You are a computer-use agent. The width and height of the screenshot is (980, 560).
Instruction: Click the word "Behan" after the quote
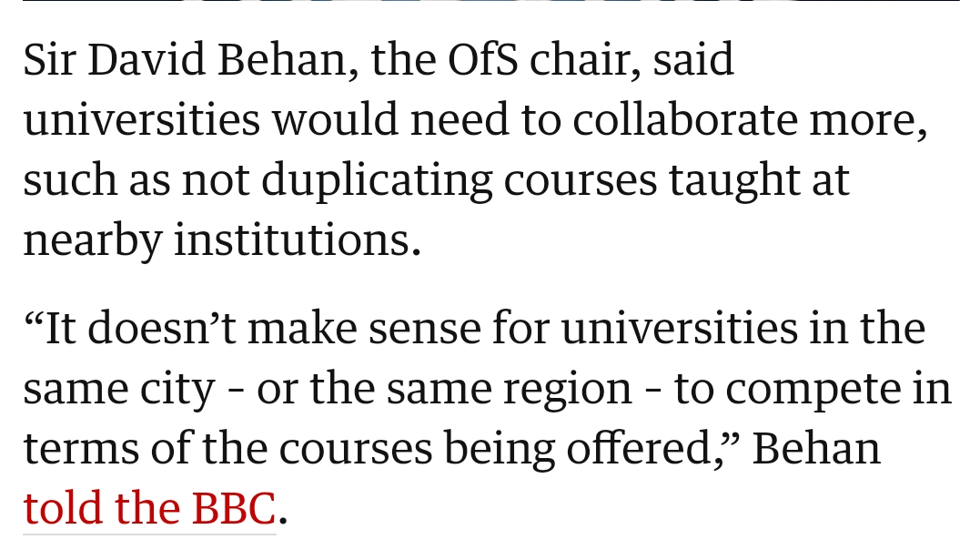[817, 448]
